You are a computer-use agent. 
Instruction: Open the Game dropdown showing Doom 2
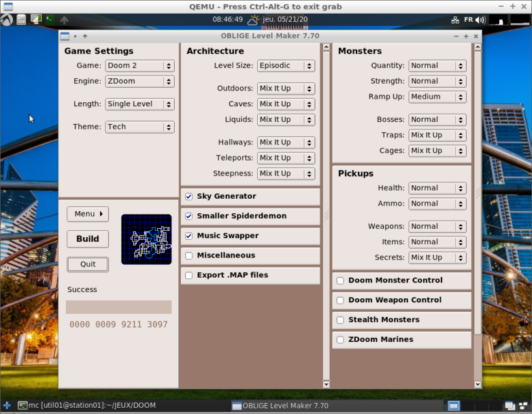point(139,66)
